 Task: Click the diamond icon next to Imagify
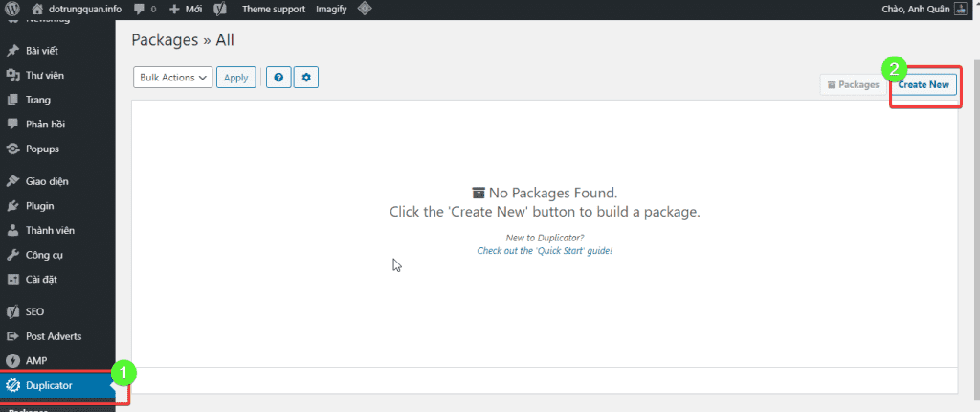365,10
